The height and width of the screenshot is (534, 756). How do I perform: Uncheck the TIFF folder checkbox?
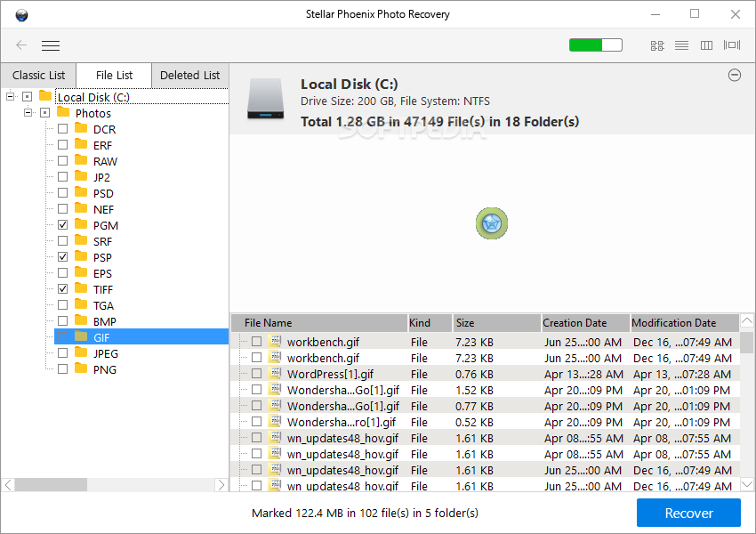point(62,289)
